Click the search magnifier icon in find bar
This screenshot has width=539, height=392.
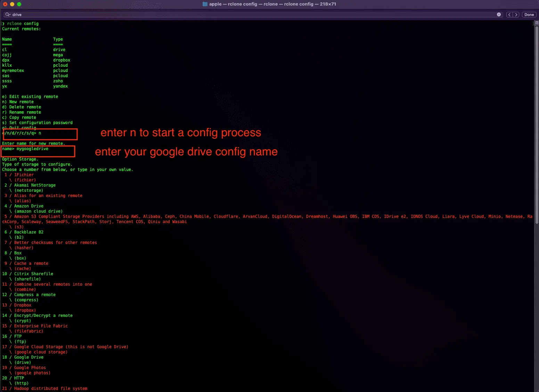pos(8,15)
